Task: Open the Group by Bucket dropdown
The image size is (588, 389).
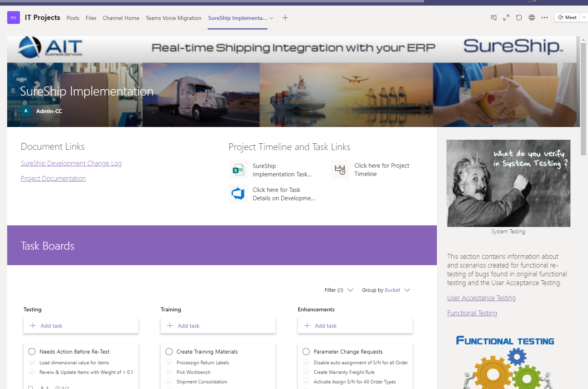Action: [x=386, y=290]
